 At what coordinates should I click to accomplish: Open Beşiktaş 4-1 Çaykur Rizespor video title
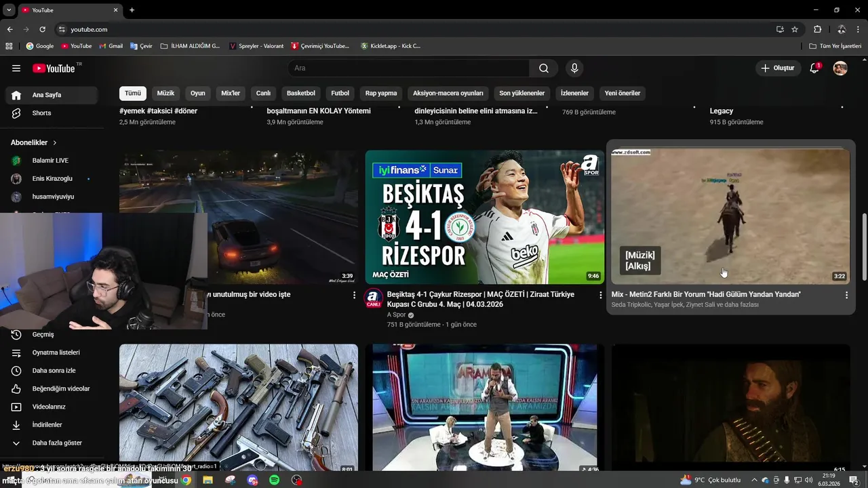481,299
